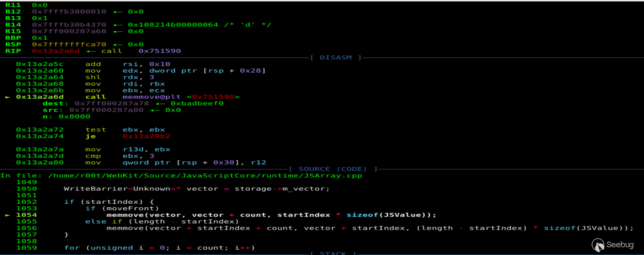Click the if (startIndex) statement
The height and width of the screenshot is (255, 644).
109,202
